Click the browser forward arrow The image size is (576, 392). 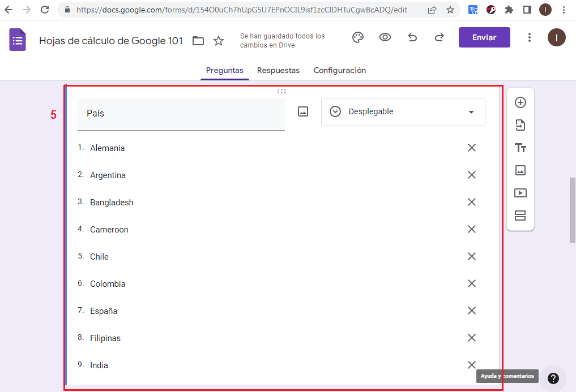coord(27,10)
